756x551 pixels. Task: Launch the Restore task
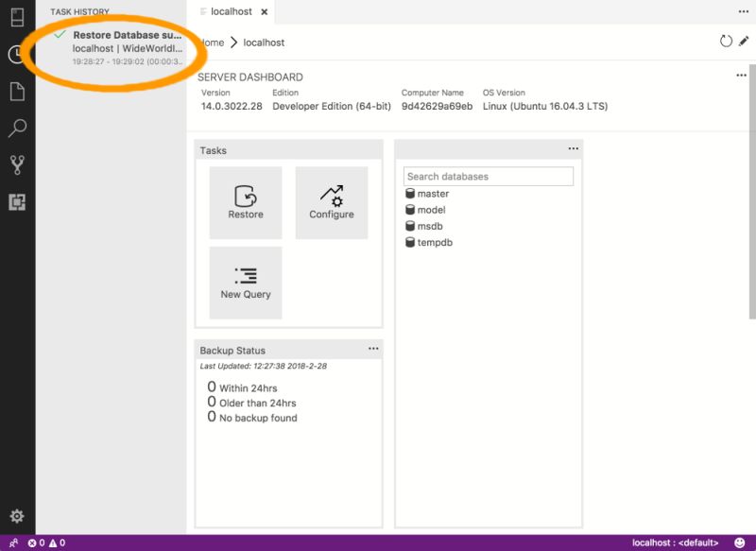(244, 200)
